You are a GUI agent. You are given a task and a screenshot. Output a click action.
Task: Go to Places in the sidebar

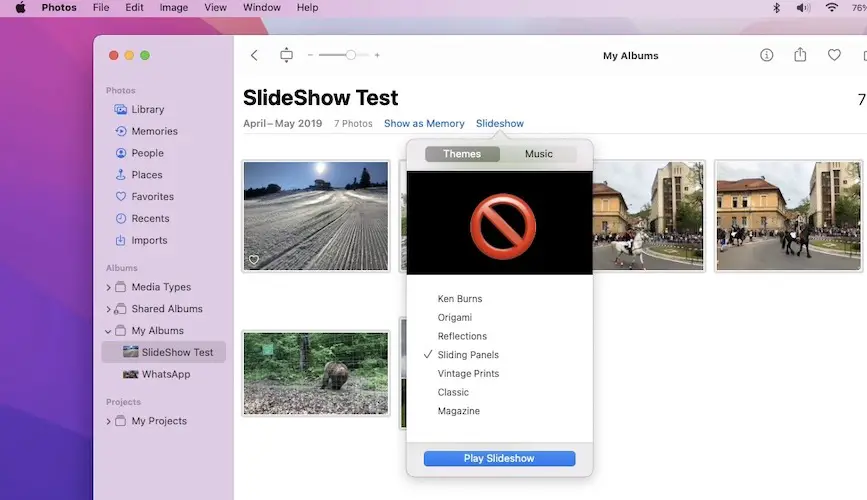146,175
